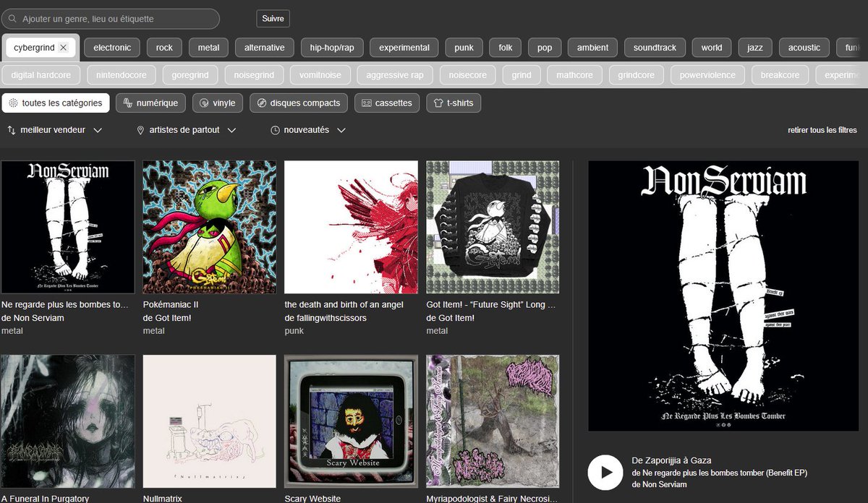Select the acoustic genre tag
The image size is (868, 503).
tap(804, 48)
